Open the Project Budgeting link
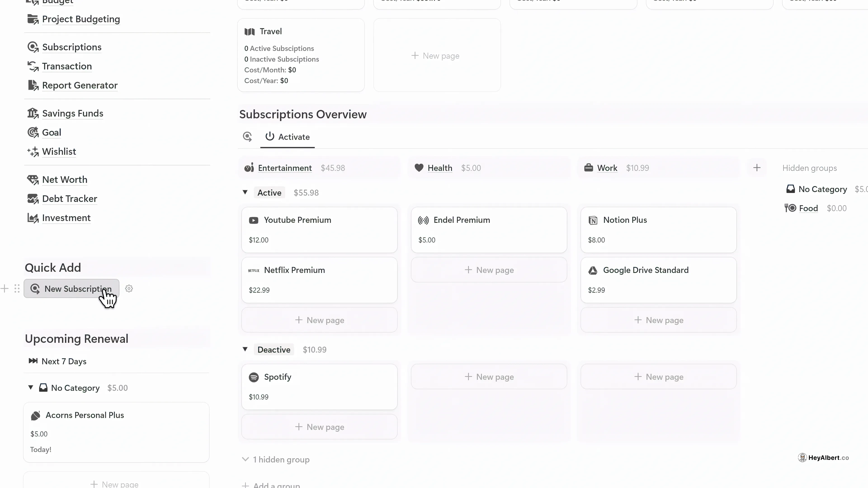Image resolution: width=868 pixels, height=488 pixels. (x=81, y=19)
